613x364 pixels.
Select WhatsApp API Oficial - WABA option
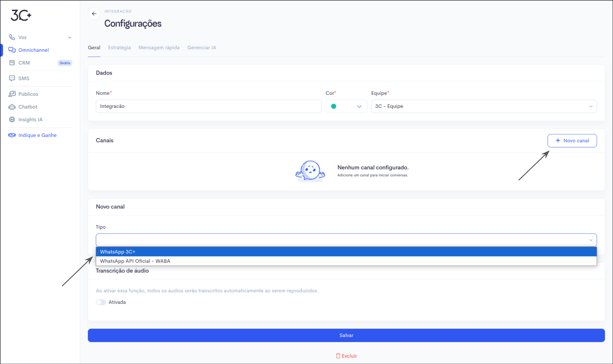346,261
